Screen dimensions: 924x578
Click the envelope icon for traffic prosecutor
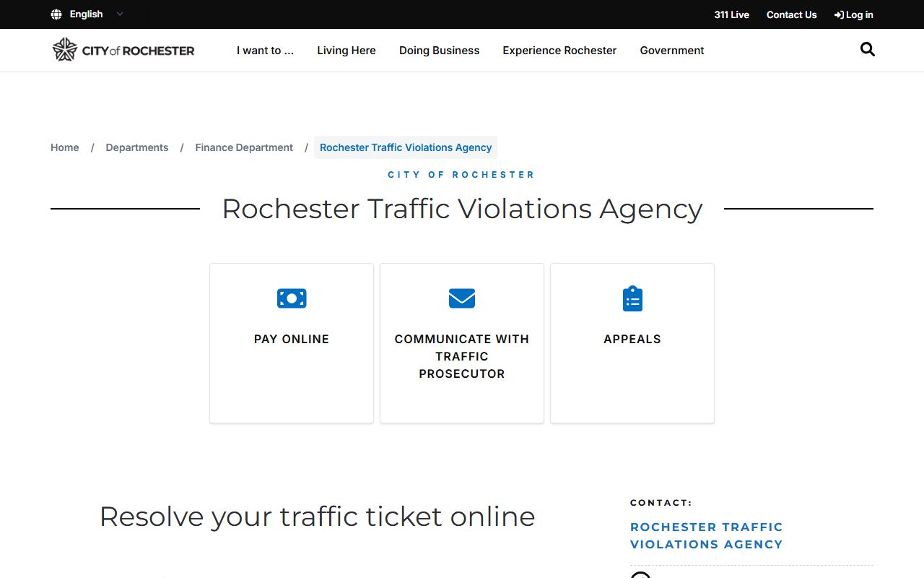pos(462,298)
